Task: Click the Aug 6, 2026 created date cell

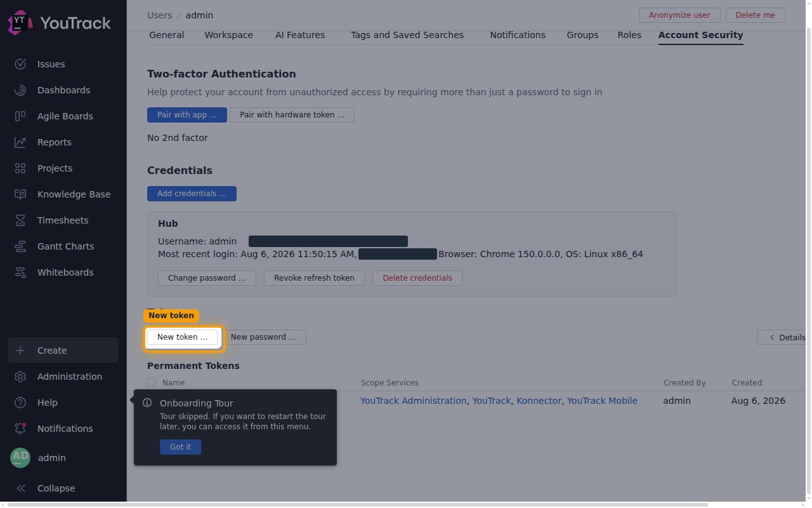Action: 758,401
